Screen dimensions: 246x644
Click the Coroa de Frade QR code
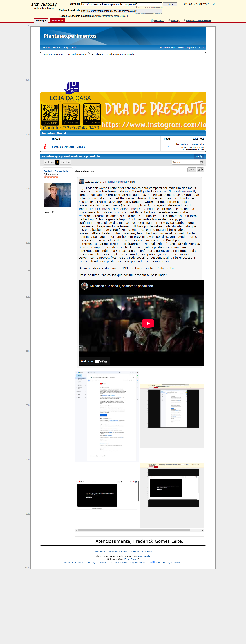(71, 114)
